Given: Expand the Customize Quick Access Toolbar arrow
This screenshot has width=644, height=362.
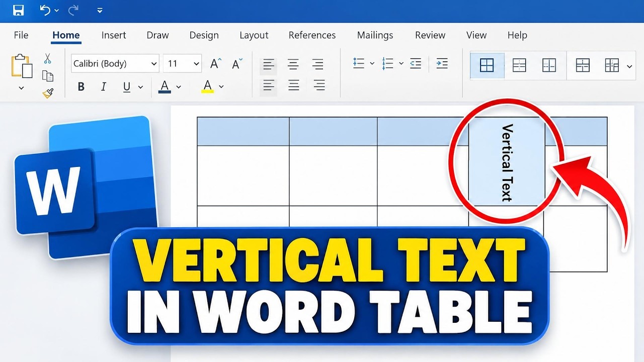Looking at the screenshot, I should (100, 10).
